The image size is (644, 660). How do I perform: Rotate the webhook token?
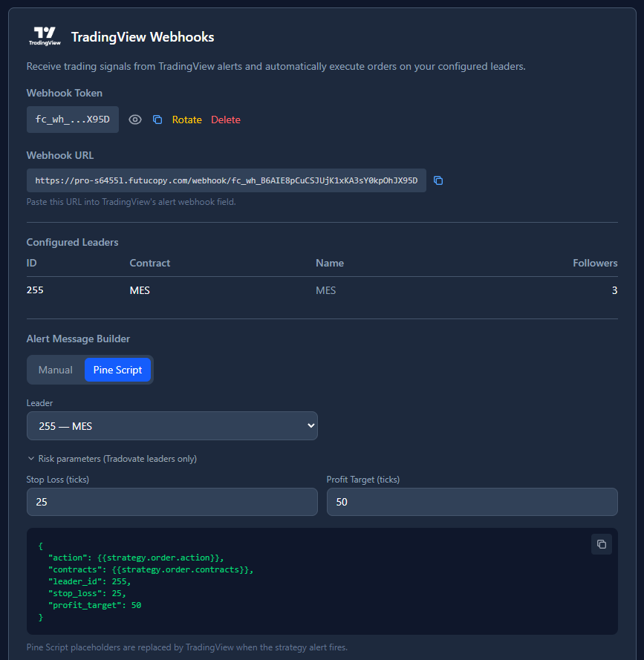coord(186,120)
